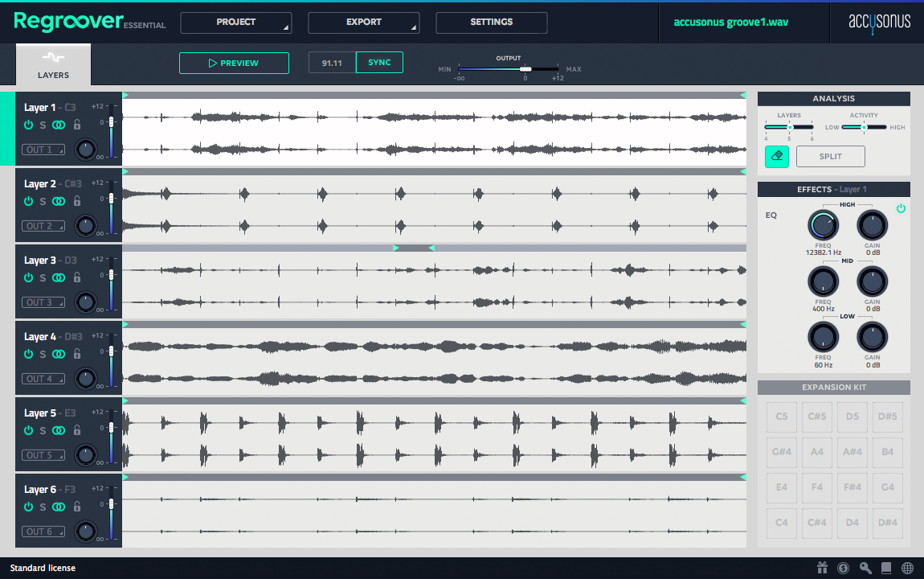Toggle stereo link on Layer 5
The height and width of the screenshot is (579, 924).
point(59,430)
